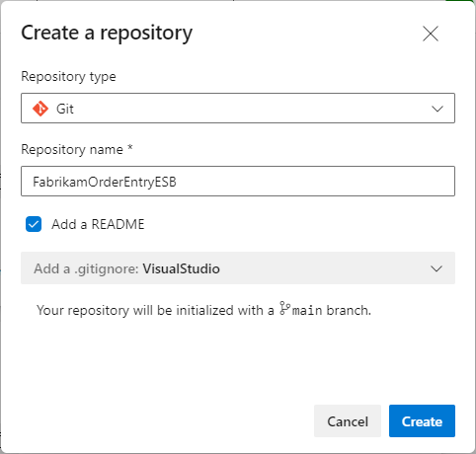Click the chevron in the Git dropdown
The image size is (476, 454).
tap(437, 109)
